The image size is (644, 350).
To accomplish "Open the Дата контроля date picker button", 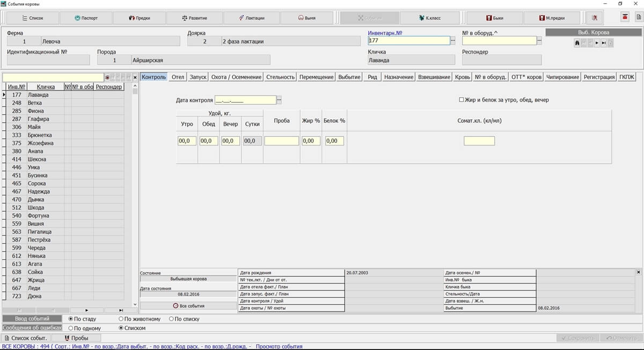I will click(x=279, y=100).
